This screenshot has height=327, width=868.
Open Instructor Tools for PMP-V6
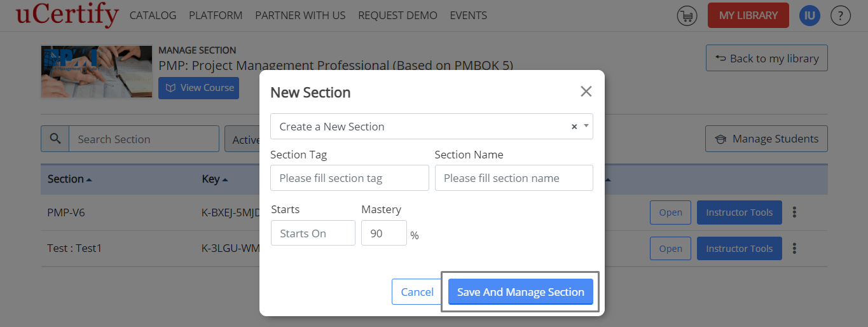pos(739,212)
